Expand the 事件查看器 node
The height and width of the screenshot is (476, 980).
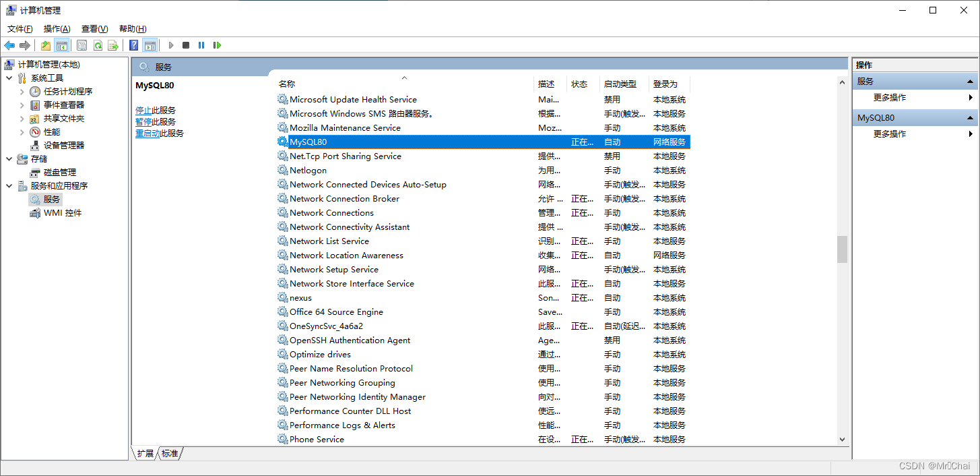point(22,105)
